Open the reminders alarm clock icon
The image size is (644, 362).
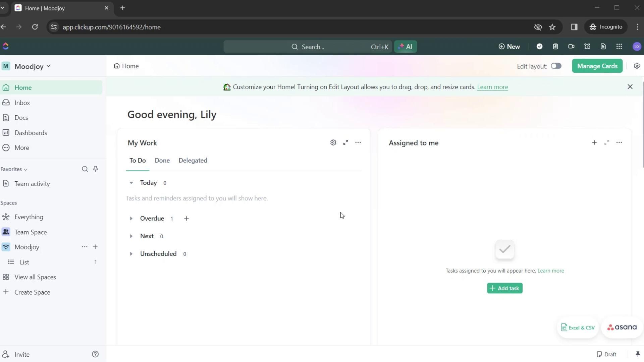point(587,47)
